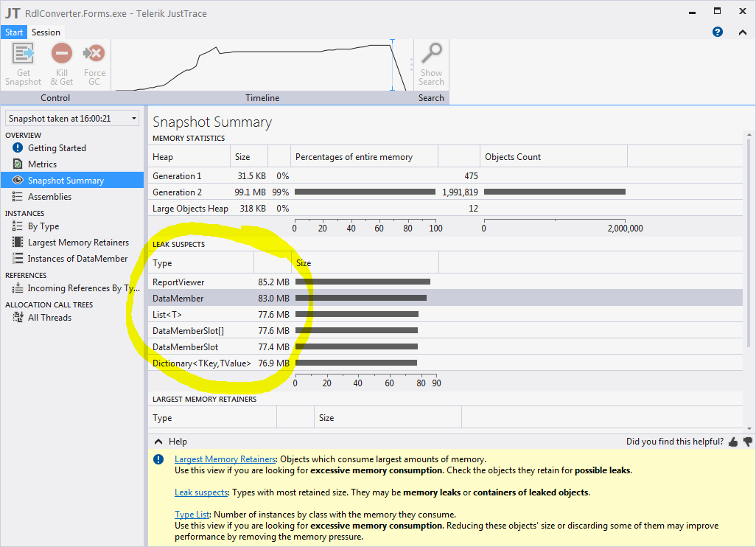Select the DataMember leak suspect row
The height and width of the screenshot is (547, 756).
point(446,298)
